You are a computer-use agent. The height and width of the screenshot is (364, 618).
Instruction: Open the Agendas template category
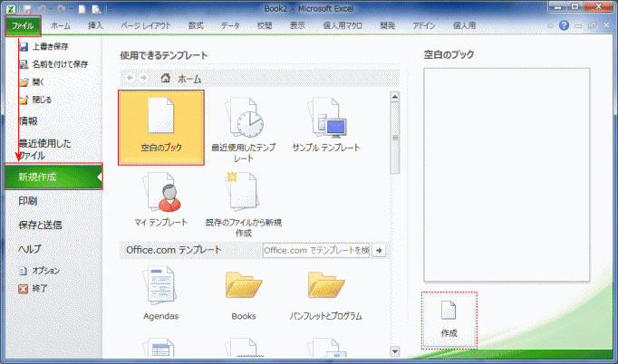click(160, 294)
